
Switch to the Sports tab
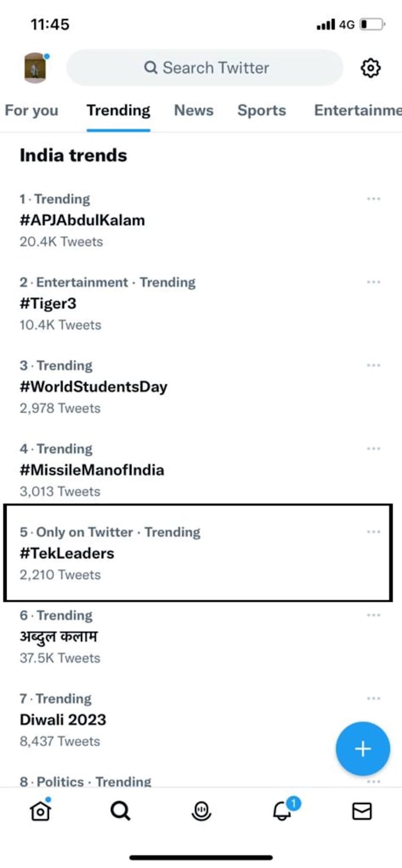coord(262,110)
